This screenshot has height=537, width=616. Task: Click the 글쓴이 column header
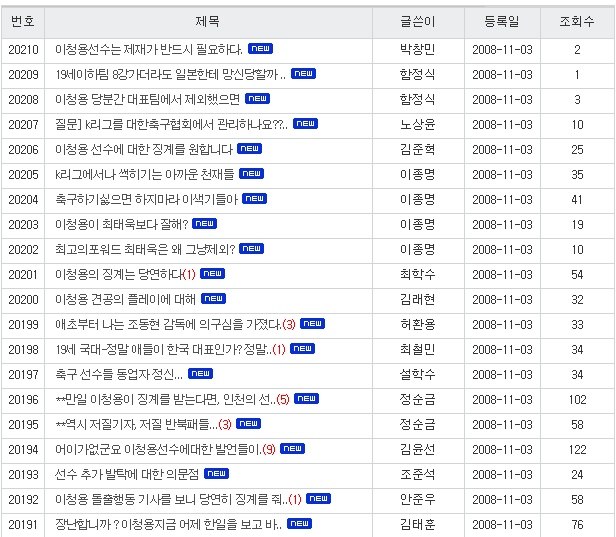point(418,22)
